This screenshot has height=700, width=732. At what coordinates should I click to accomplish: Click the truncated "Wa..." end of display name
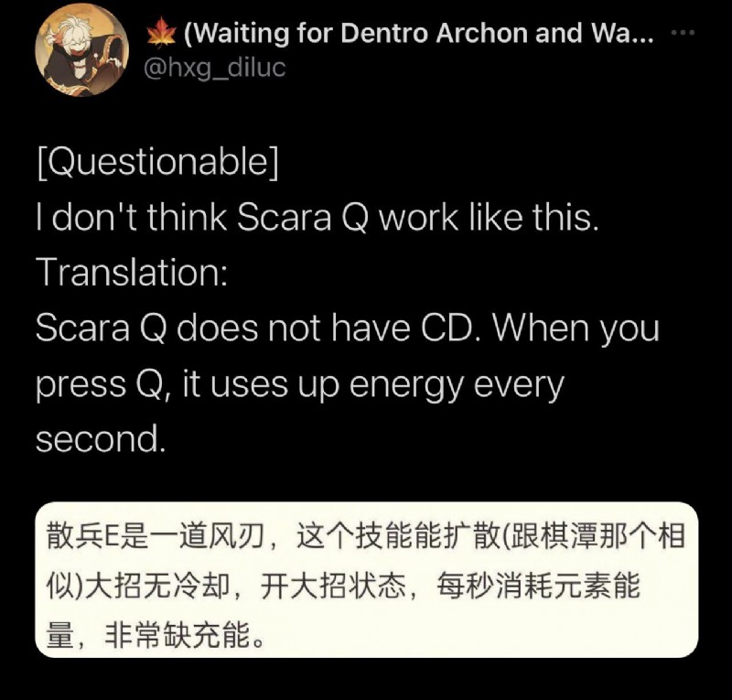[x=622, y=33]
